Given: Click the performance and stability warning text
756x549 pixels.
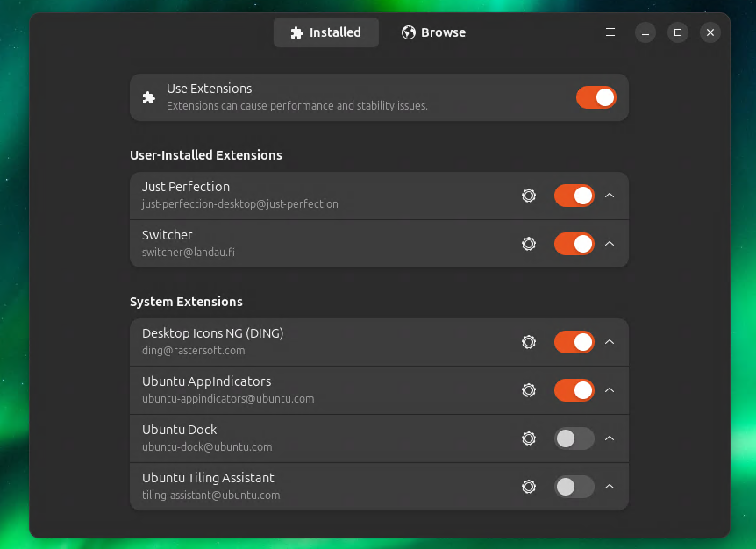Looking at the screenshot, I should pos(297,105).
